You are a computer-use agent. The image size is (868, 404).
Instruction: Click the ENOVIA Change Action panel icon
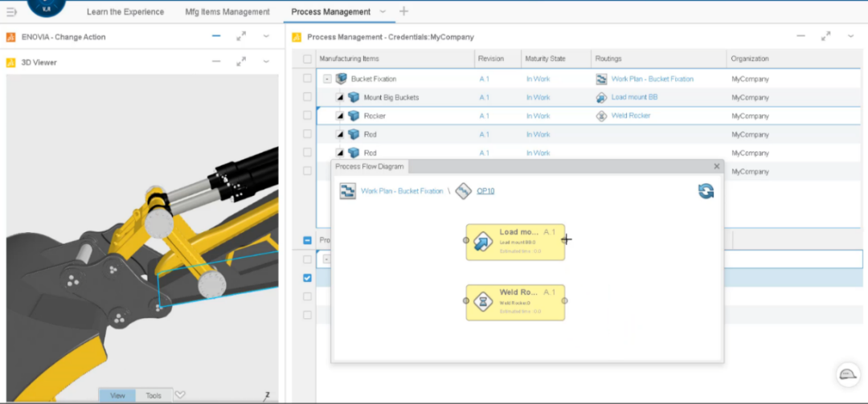(10, 37)
